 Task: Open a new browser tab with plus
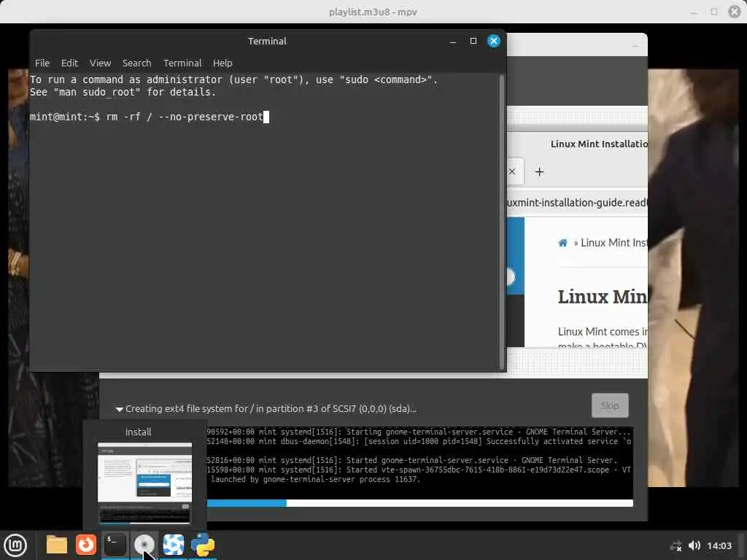[539, 172]
